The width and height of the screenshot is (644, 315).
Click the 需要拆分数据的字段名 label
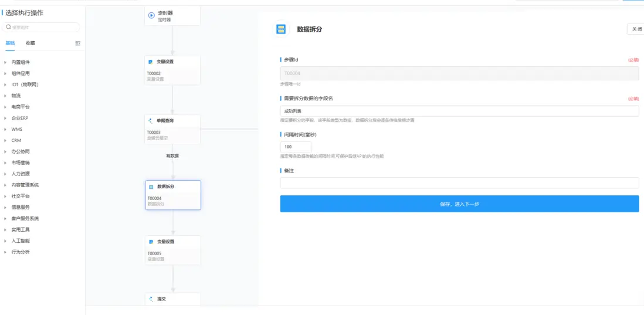click(309, 99)
